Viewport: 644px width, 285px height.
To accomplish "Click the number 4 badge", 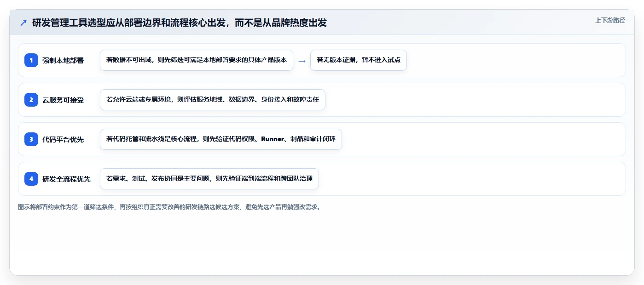I will tap(31, 179).
